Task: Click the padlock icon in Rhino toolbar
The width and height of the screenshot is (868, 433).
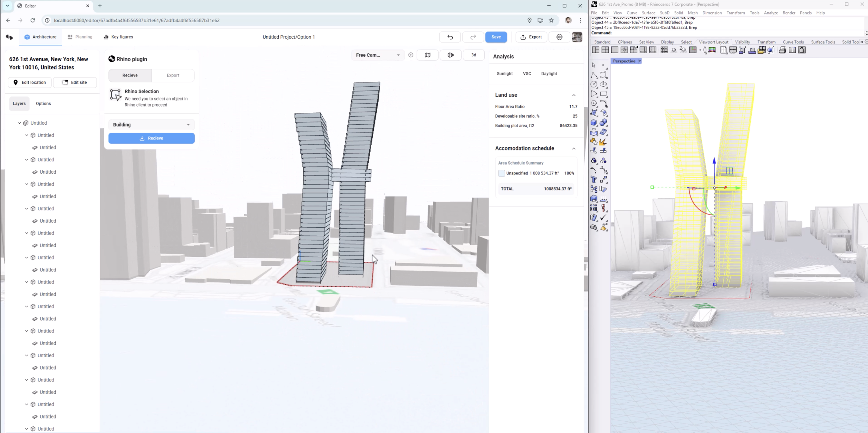Action: coord(802,50)
